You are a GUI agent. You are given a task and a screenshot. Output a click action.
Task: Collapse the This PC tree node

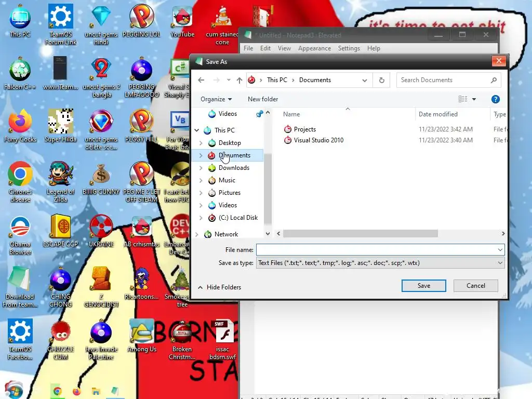(197, 130)
